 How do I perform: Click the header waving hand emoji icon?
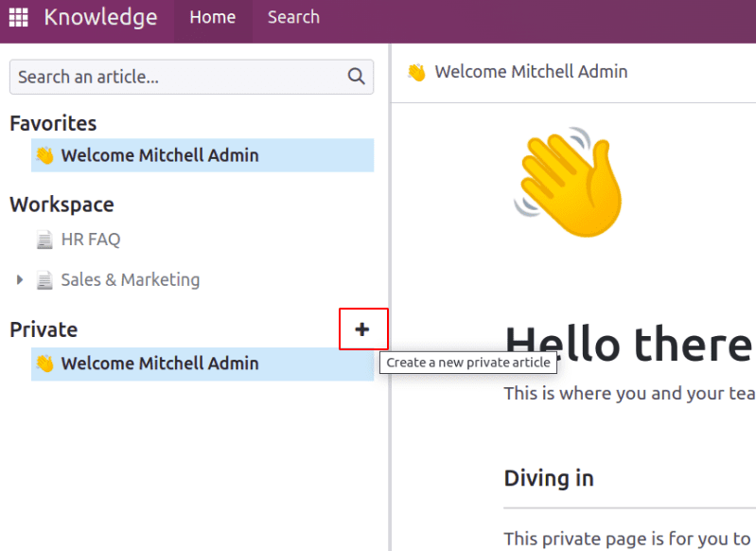416,72
